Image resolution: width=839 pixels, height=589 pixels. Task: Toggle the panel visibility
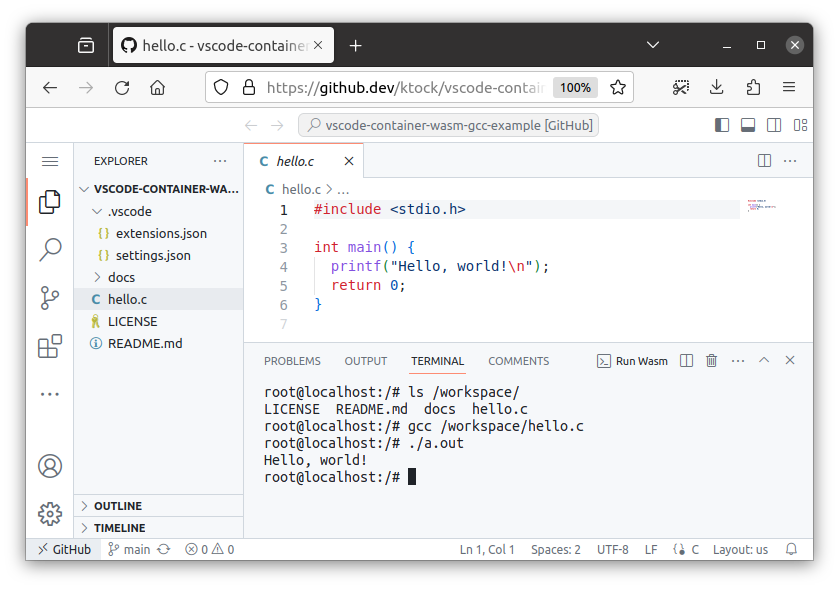[747, 124]
